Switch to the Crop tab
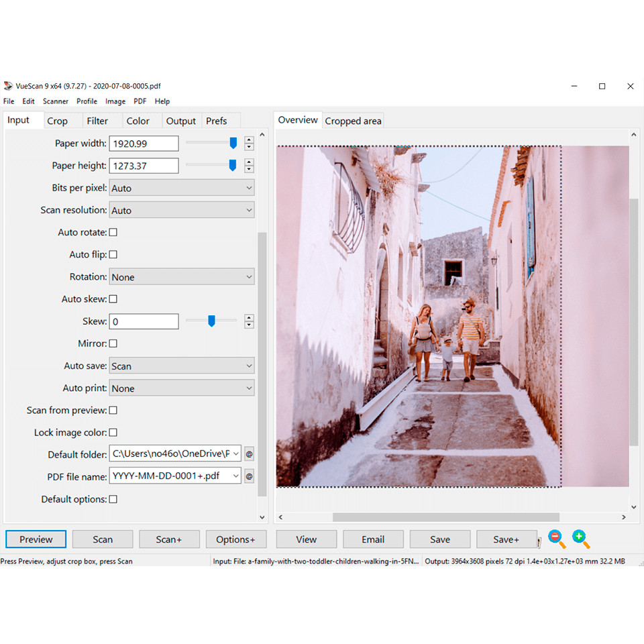 coord(57,121)
